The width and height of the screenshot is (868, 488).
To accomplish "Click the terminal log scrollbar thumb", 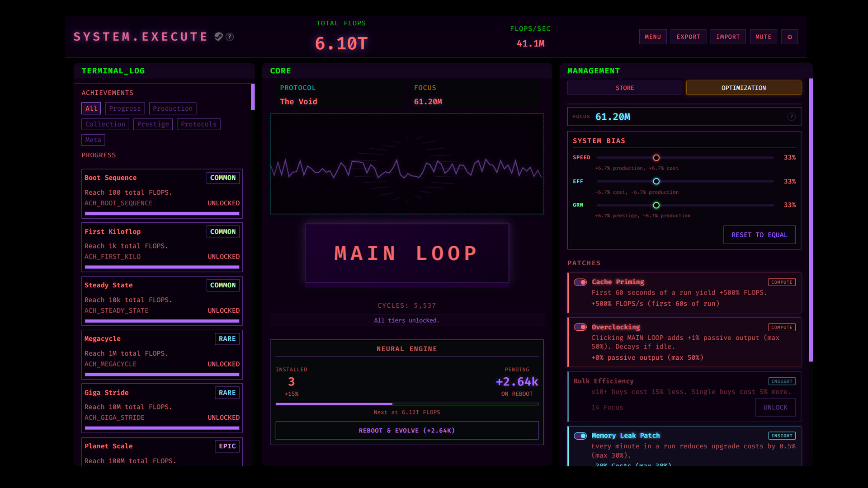I will (253, 97).
